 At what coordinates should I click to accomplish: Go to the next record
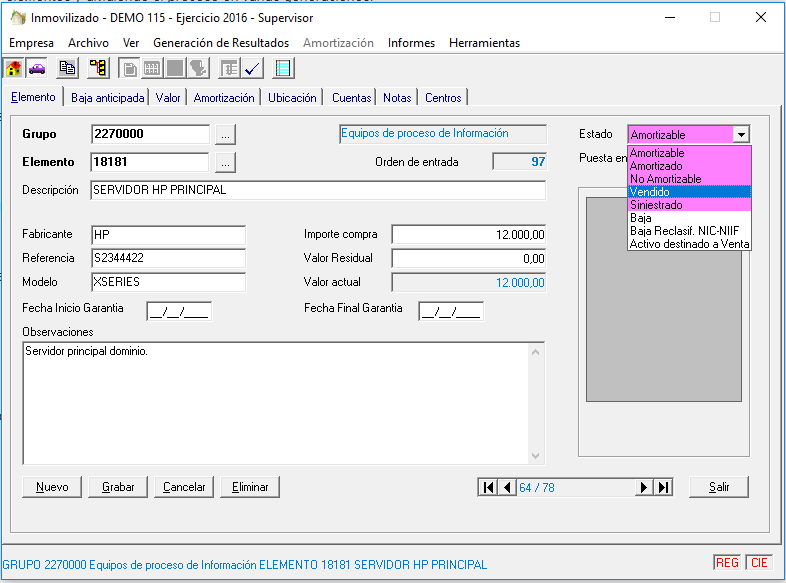(644, 487)
